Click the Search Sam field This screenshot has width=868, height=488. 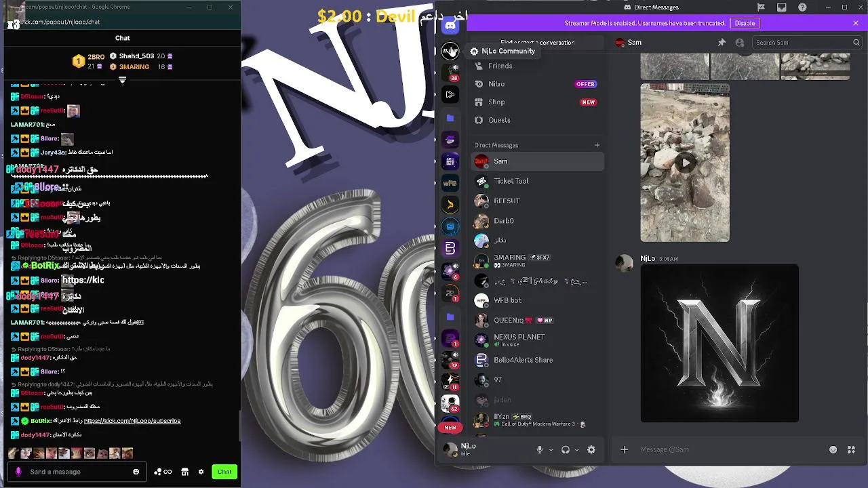coord(808,42)
